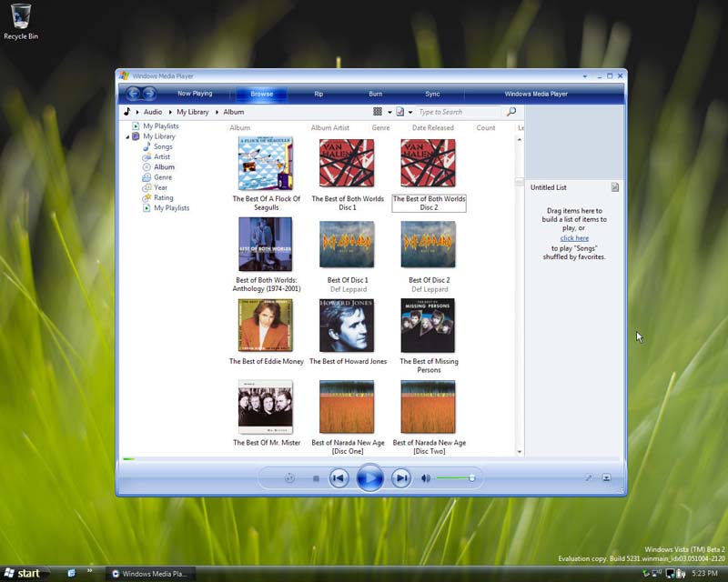Go to the previous track
The height and width of the screenshot is (582, 728).
click(x=339, y=477)
